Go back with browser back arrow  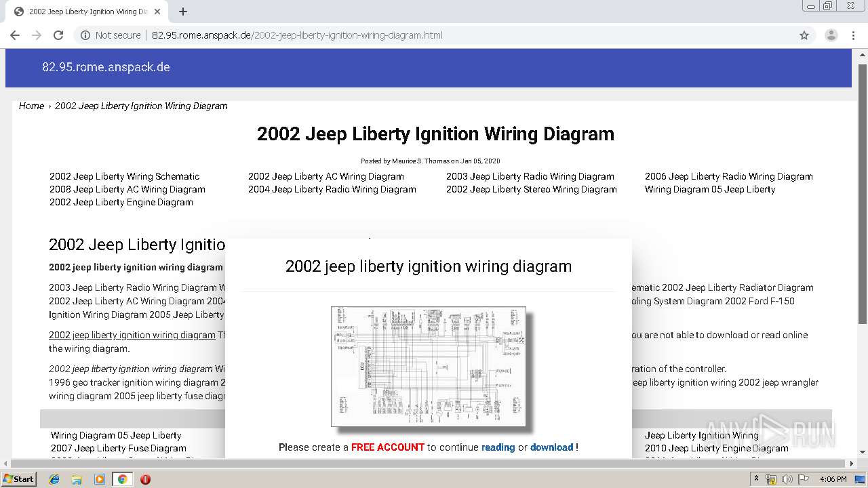pos(15,35)
